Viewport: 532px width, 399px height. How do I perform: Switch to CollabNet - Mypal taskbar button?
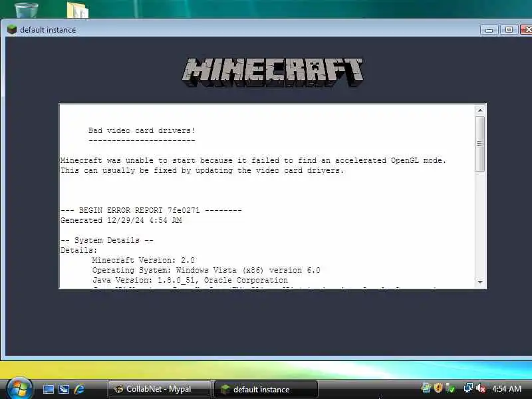pos(159,389)
